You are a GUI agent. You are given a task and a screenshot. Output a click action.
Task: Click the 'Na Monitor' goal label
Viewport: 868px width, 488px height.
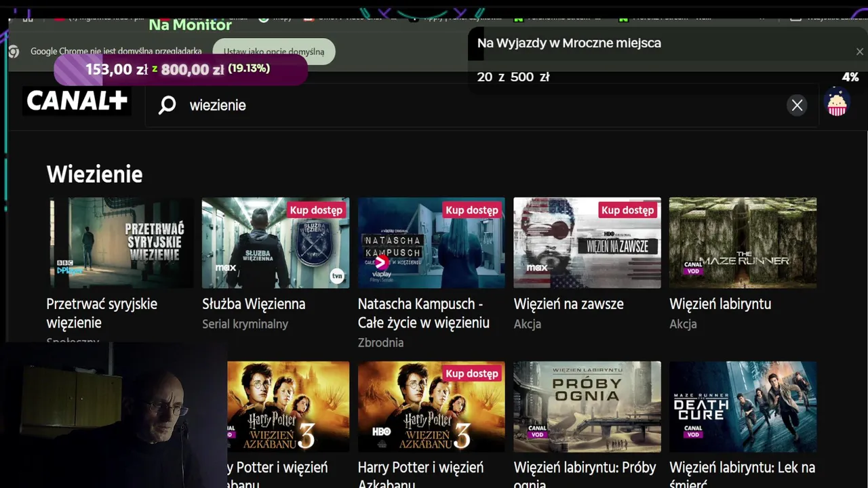pyautogui.click(x=191, y=25)
